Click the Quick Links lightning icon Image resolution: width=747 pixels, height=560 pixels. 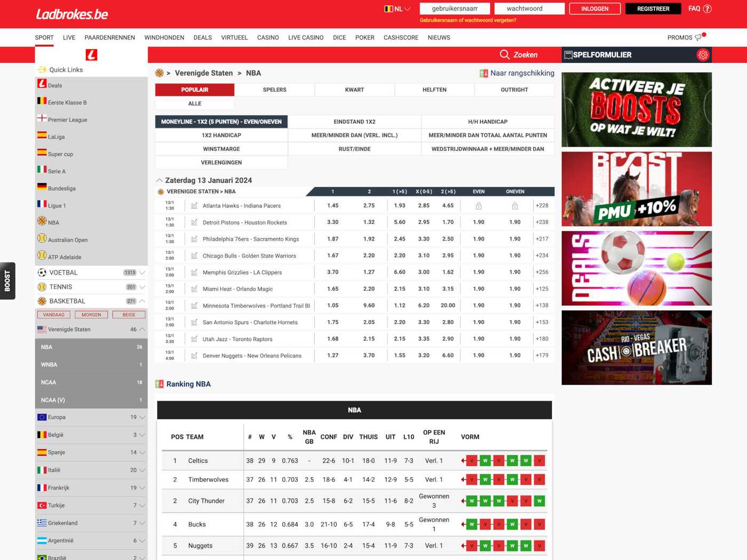[x=42, y=70]
